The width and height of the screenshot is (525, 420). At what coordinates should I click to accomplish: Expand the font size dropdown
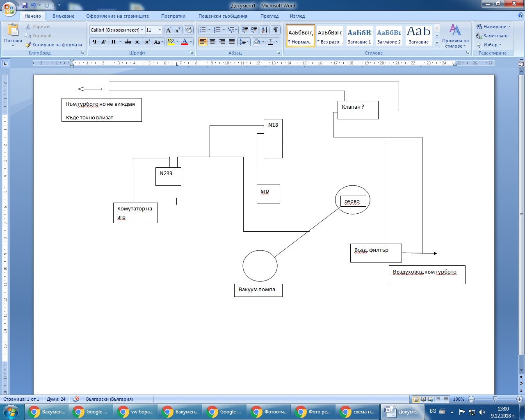click(x=160, y=30)
